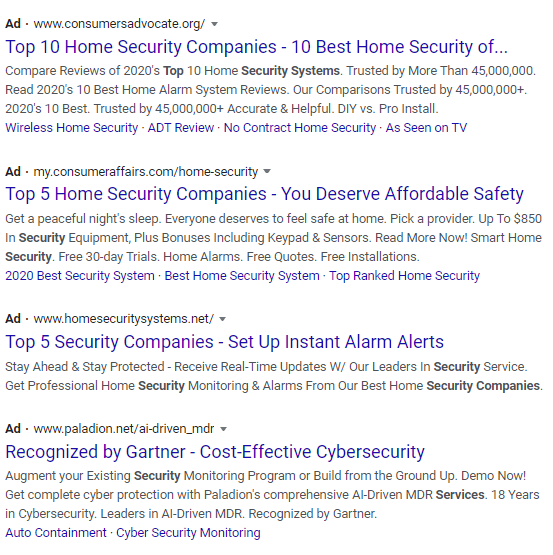This screenshot has width=553, height=555.
Task: Open Top Ranked Home Security sitelink
Action: [x=405, y=276]
